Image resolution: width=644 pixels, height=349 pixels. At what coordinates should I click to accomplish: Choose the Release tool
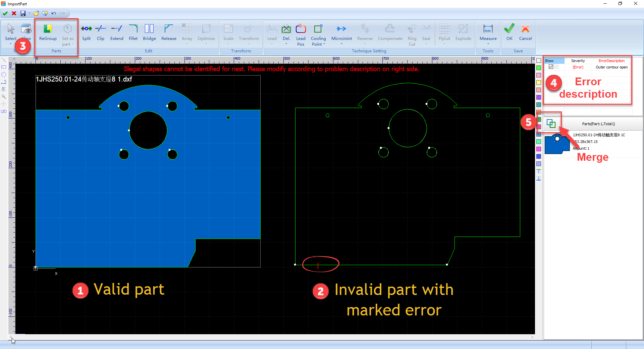point(169,33)
